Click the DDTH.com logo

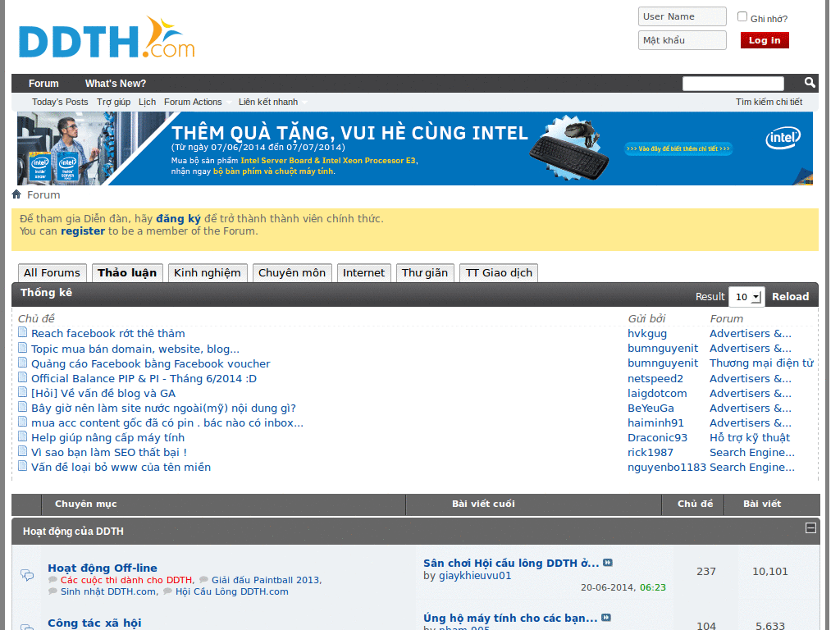click(x=107, y=38)
